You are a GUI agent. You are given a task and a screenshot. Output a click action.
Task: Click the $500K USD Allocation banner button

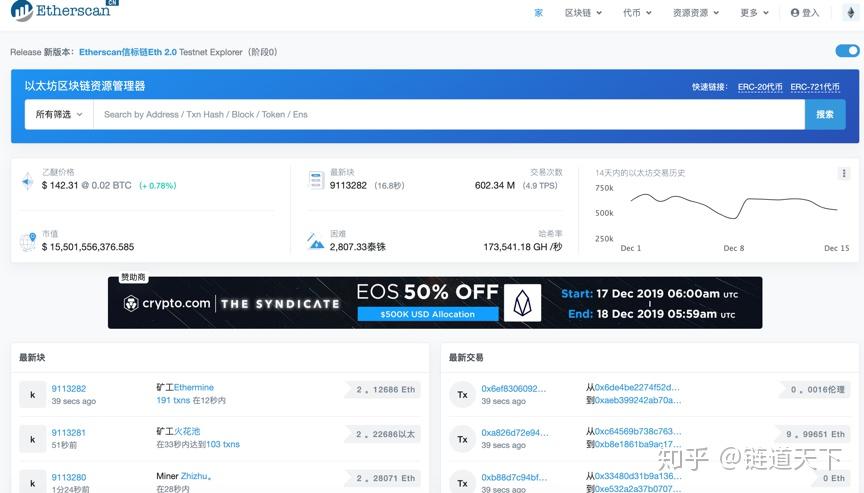(x=428, y=314)
